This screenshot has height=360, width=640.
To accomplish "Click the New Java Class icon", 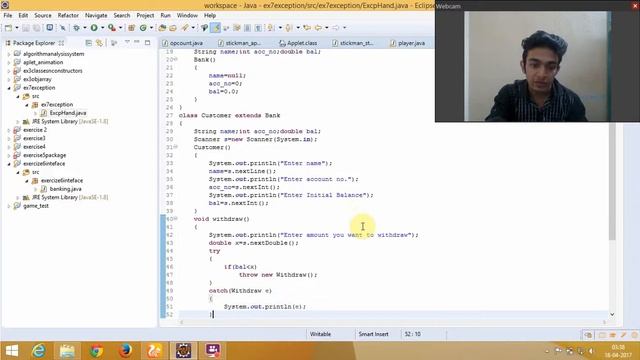I will coord(143,28).
